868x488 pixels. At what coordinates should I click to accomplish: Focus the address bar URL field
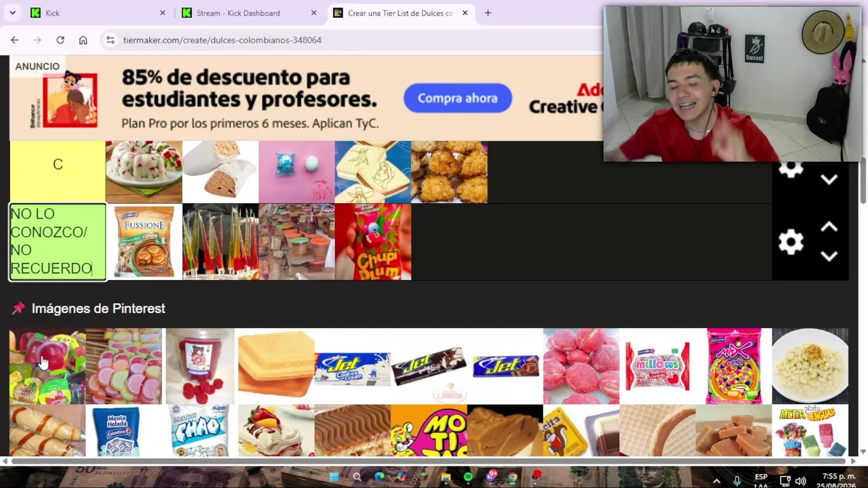353,40
